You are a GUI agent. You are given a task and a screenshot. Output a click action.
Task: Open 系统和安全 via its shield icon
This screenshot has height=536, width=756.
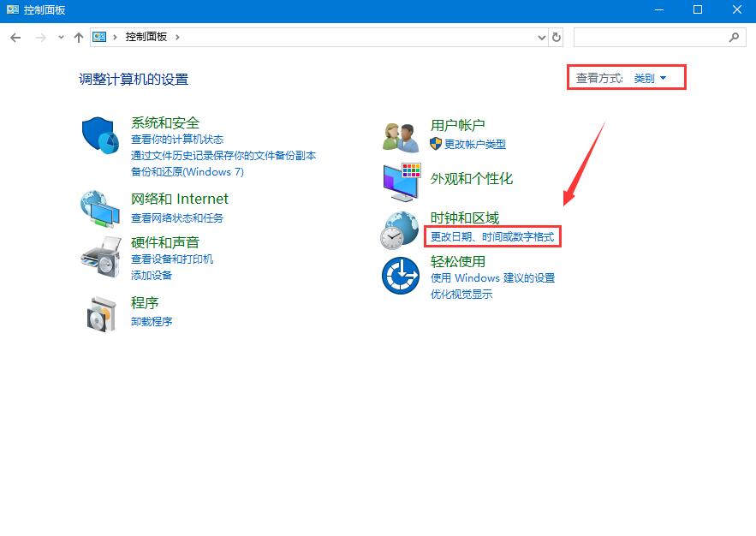point(99,134)
